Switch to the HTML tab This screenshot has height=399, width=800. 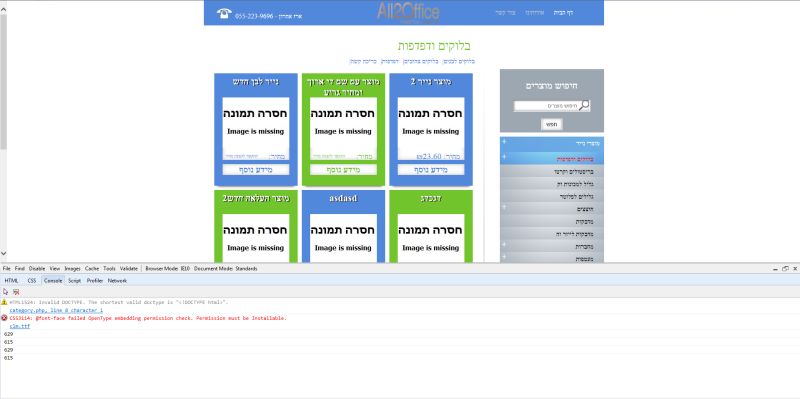coord(11,281)
